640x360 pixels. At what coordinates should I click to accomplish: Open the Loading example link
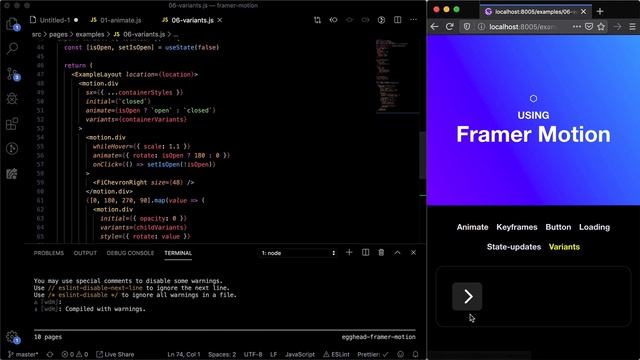[594, 227]
